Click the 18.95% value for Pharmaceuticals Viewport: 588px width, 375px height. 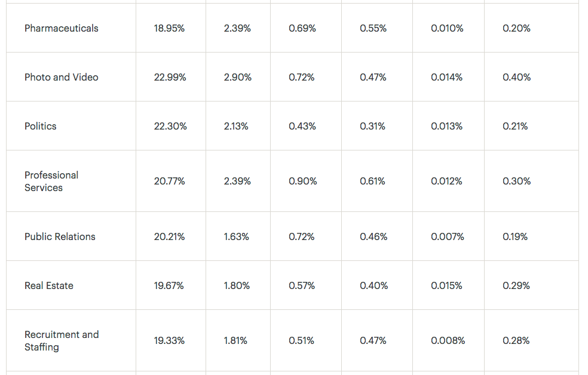[169, 28]
